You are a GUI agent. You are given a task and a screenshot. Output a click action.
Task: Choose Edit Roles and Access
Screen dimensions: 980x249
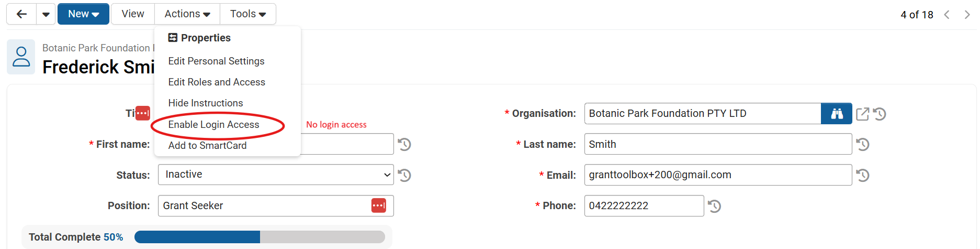[217, 82]
